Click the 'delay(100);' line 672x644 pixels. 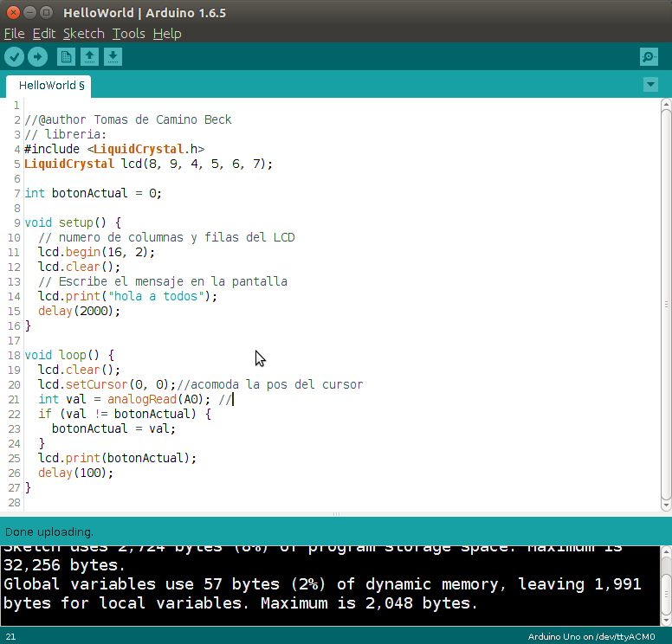pyautogui.click(x=76, y=473)
